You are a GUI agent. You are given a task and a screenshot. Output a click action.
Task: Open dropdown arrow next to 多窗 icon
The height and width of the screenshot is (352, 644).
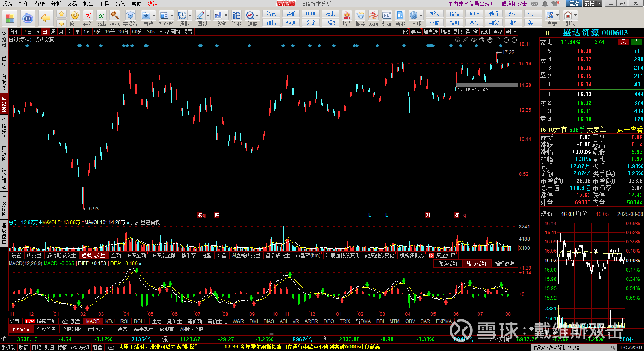coord(226,16)
